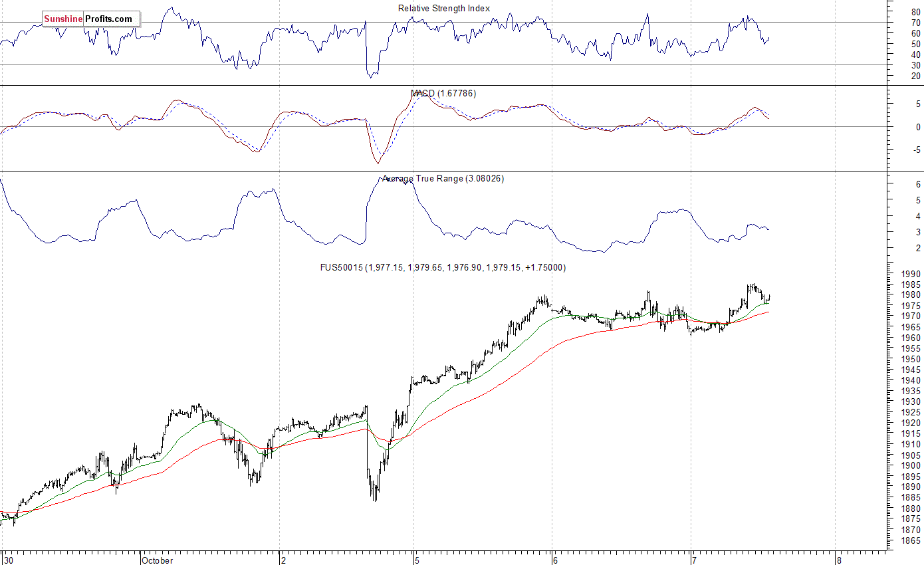
Task: Click the price scale value 1930
Action: click(x=911, y=401)
